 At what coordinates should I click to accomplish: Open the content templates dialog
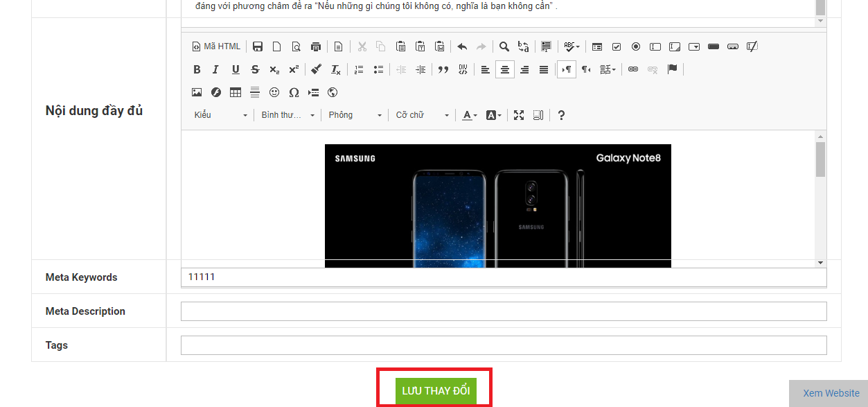coord(338,46)
